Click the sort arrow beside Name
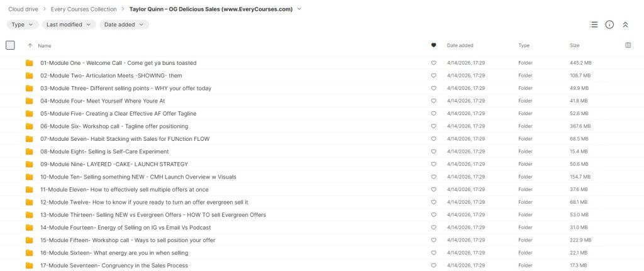Image resolution: width=644 pixels, height=271 pixels. click(x=30, y=45)
